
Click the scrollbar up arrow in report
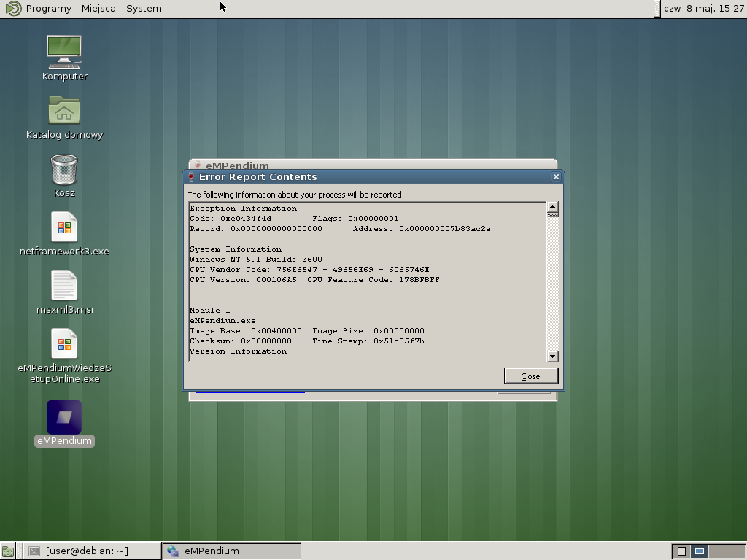coord(553,206)
